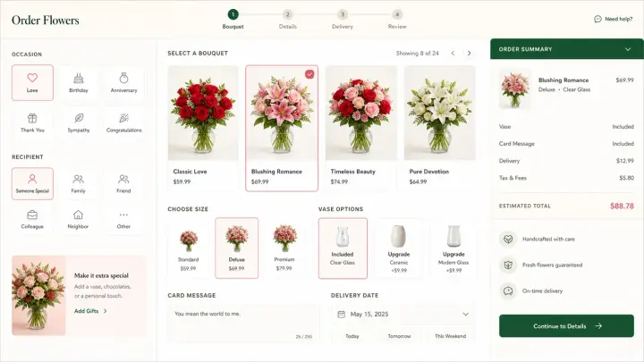Choose Family as recipient

(x=78, y=184)
